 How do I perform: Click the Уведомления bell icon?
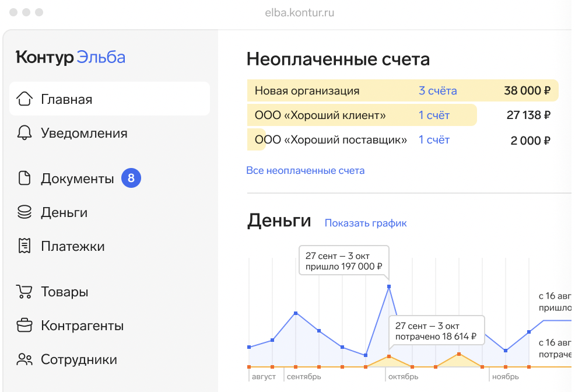click(x=24, y=133)
